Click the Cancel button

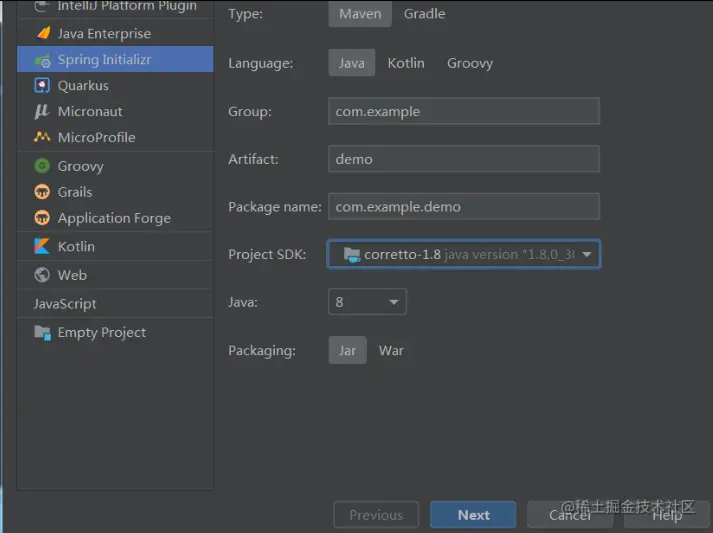570,515
